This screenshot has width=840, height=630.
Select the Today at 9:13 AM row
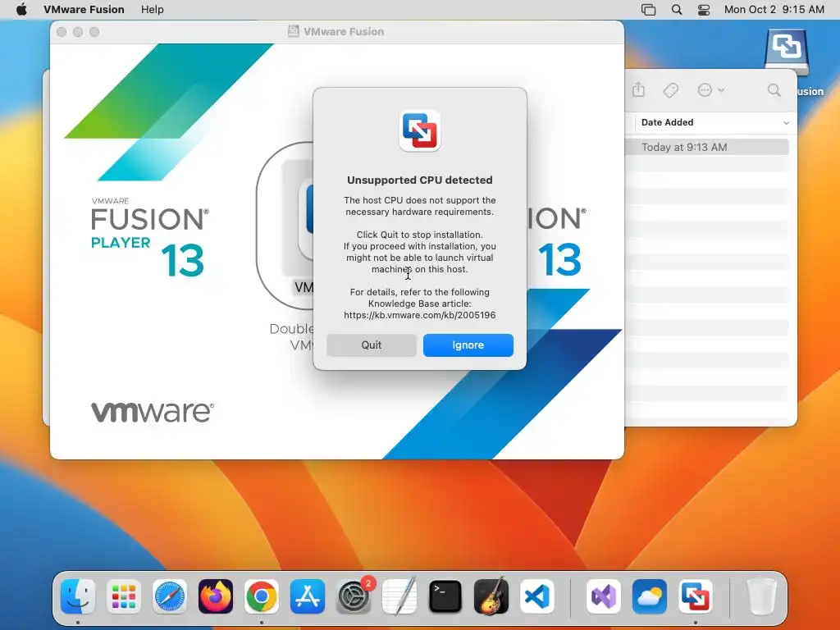tap(706, 147)
